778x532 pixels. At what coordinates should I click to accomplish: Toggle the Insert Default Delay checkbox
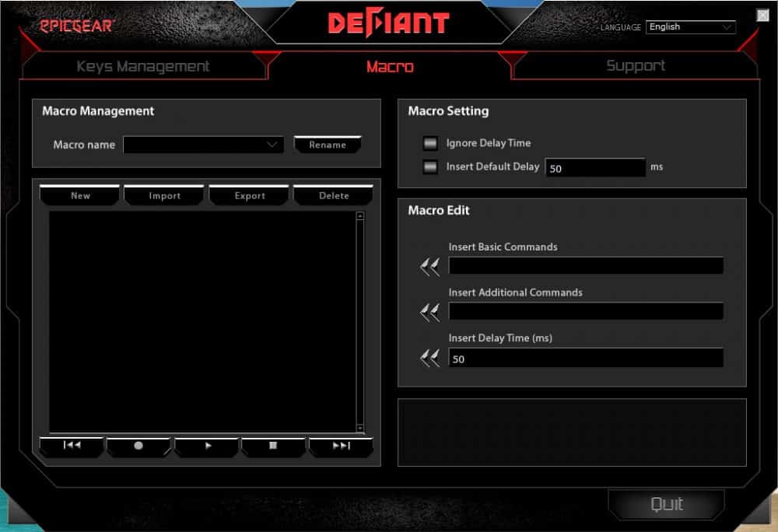coord(430,167)
